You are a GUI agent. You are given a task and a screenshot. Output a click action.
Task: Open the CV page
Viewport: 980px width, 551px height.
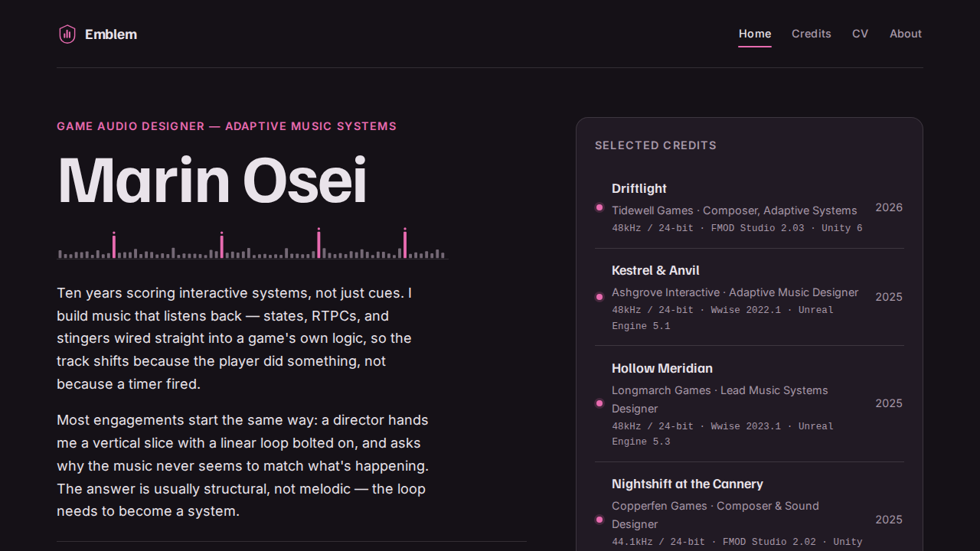point(861,34)
